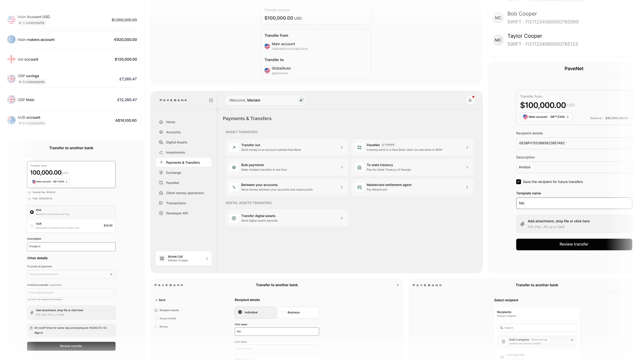Click the recipients Search field
This screenshot has height=364, width=633.
pos(537,328)
